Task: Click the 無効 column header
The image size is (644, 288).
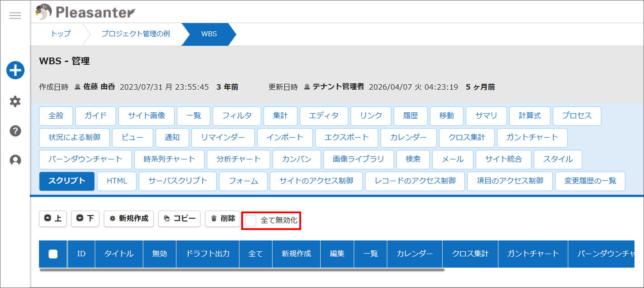Action: [x=160, y=254]
